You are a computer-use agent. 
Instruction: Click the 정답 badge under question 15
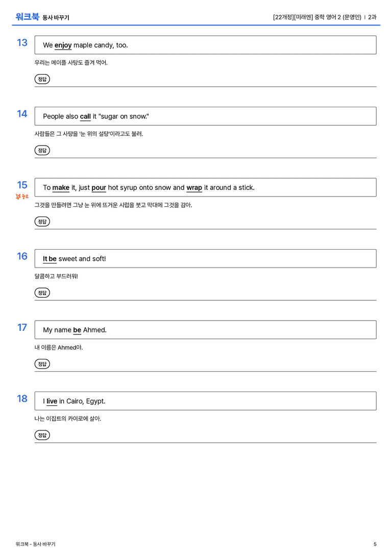point(42,222)
